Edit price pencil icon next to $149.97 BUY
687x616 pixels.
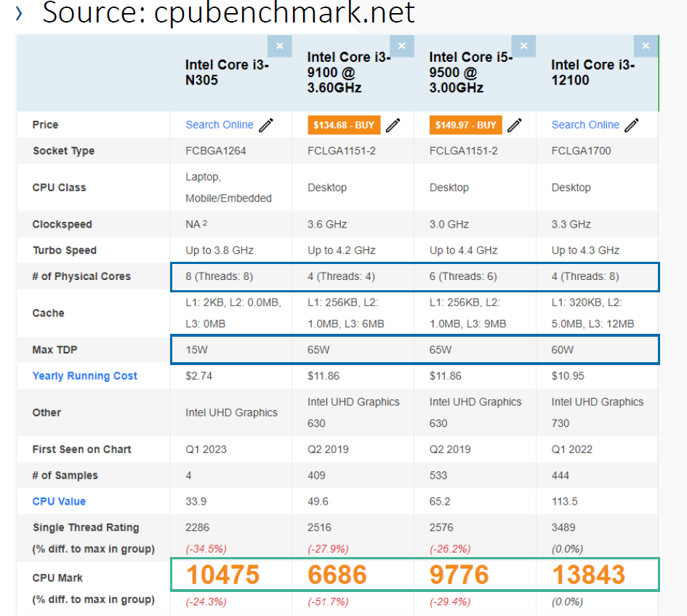[x=515, y=125]
